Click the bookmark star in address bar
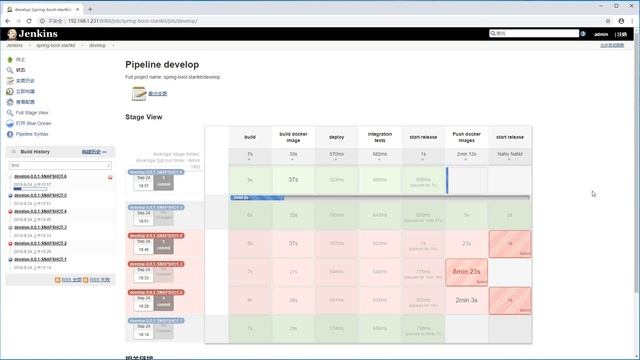The image size is (640, 360). [608, 21]
